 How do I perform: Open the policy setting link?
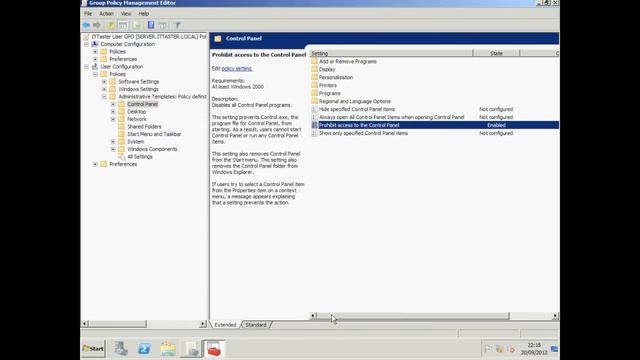point(237,69)
